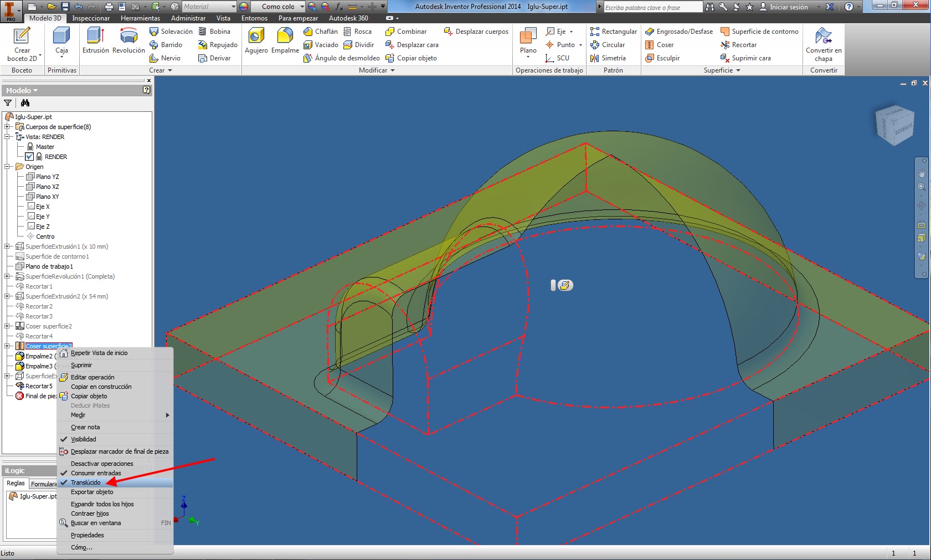Toggle Visibilidad in context menu
The image size is (931, 560).
click(115, 439)
